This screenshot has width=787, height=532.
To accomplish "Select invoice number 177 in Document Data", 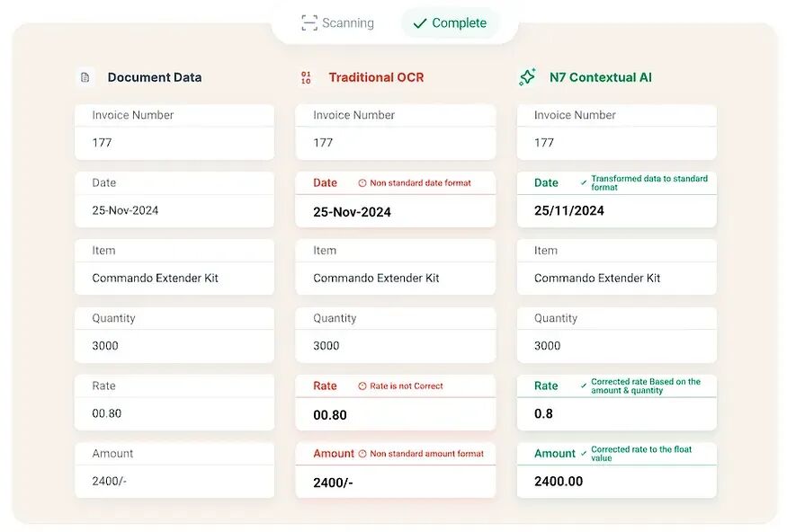I will [102, 143].
